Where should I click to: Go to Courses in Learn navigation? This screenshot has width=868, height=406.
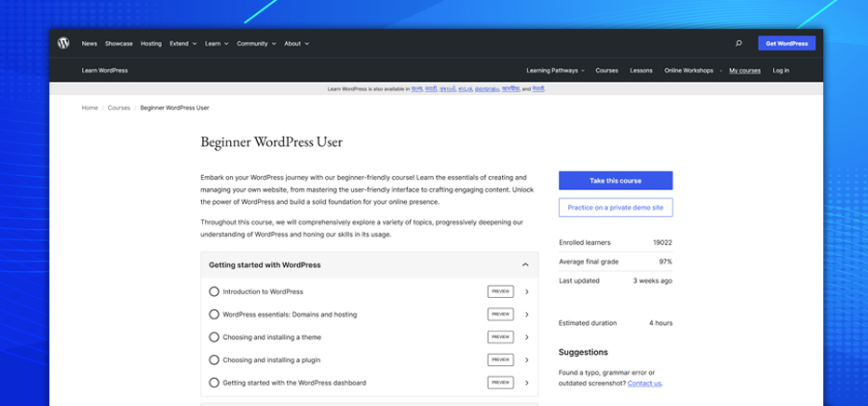click(606, 70)
